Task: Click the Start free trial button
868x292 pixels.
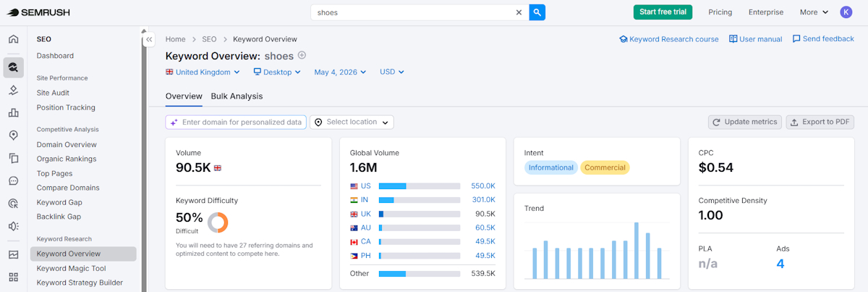Action: (663, 12)
